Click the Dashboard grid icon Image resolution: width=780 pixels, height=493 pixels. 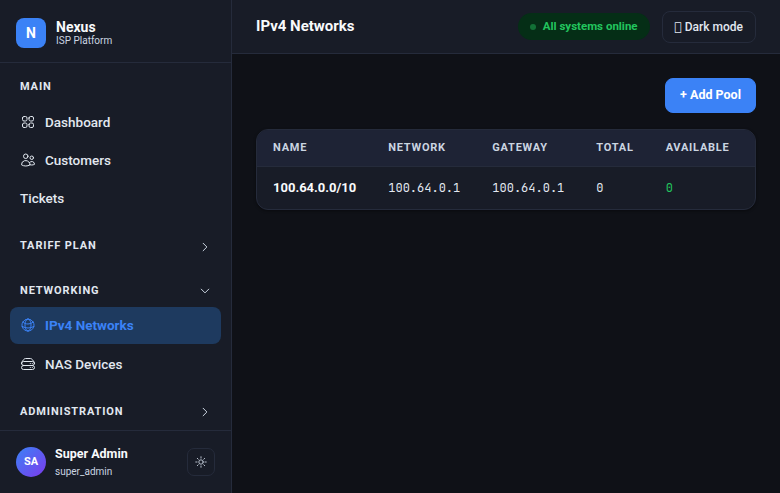pyautogui.click(x=28, y=122)
